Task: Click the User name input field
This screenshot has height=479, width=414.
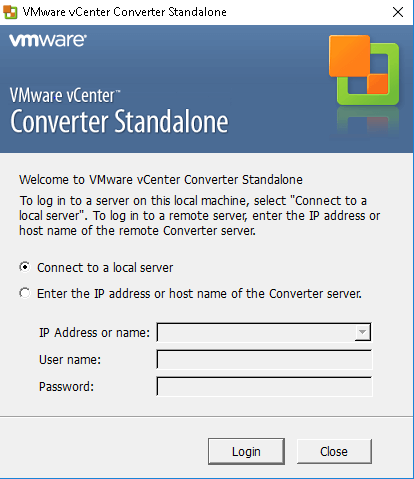Action: pyautogui.click(x=264, y=359)
